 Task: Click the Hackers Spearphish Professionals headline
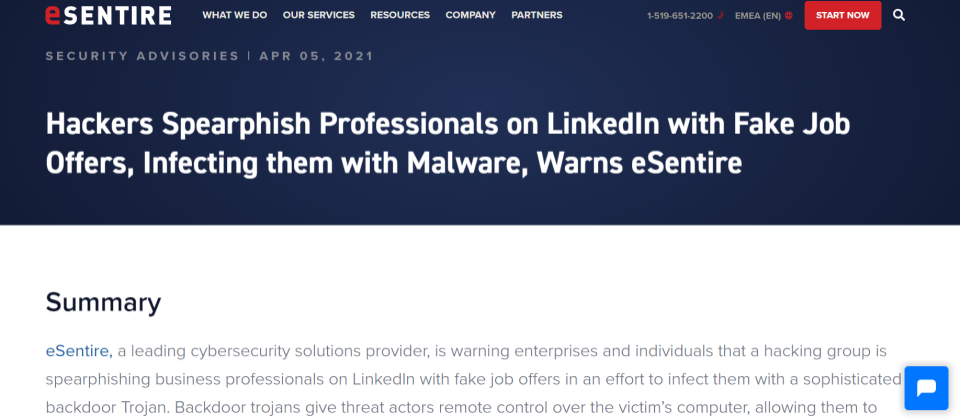(x=448, y=144)
